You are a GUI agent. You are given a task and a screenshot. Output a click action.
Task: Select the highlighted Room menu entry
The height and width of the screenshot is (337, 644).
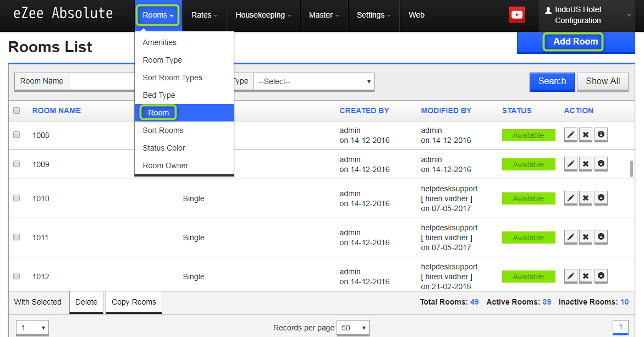[x=184, y=113]
